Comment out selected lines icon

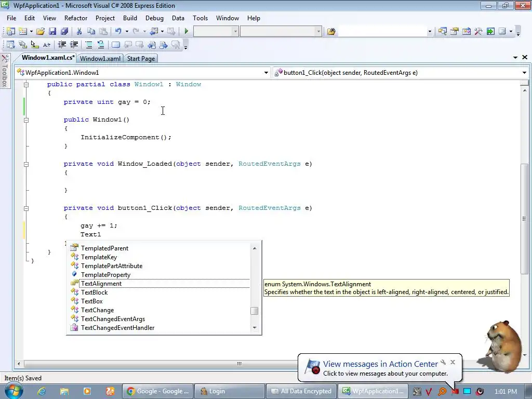pos(88,45)
